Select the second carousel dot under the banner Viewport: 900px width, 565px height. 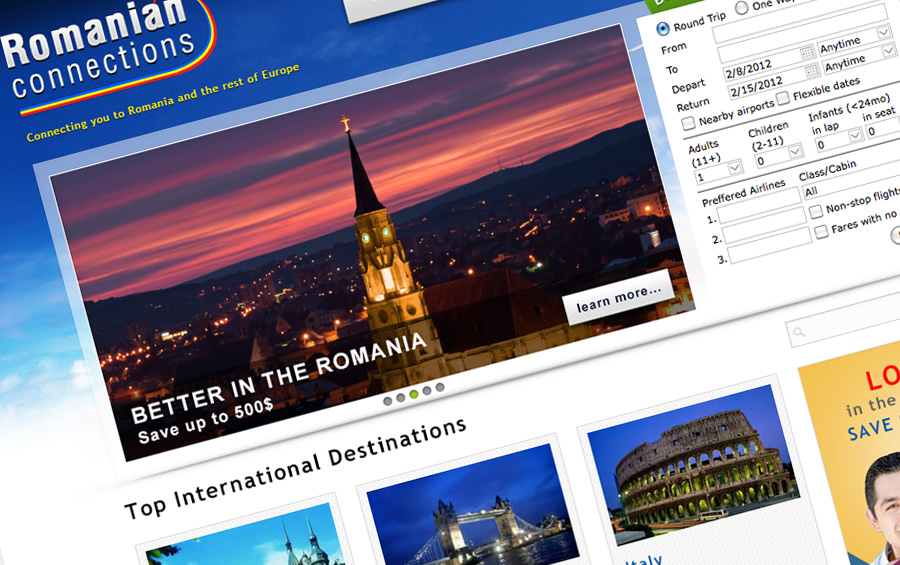pos(401,397)
